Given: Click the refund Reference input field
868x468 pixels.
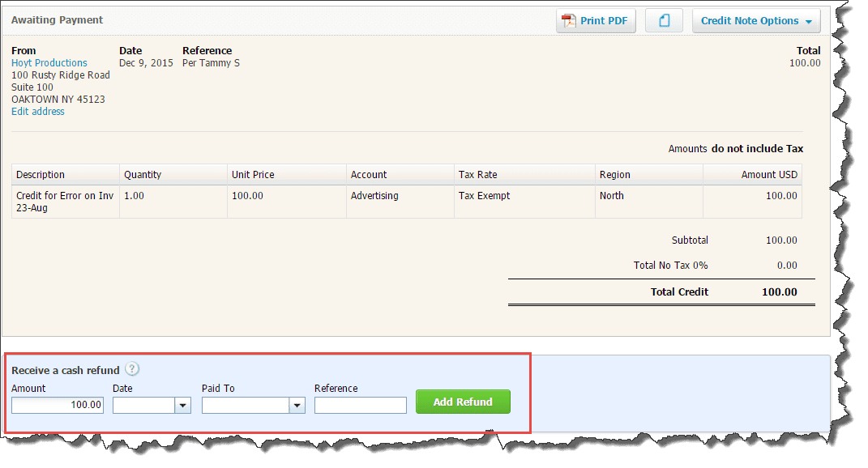Looking at the screenshot, I should [x=360, y=405].
